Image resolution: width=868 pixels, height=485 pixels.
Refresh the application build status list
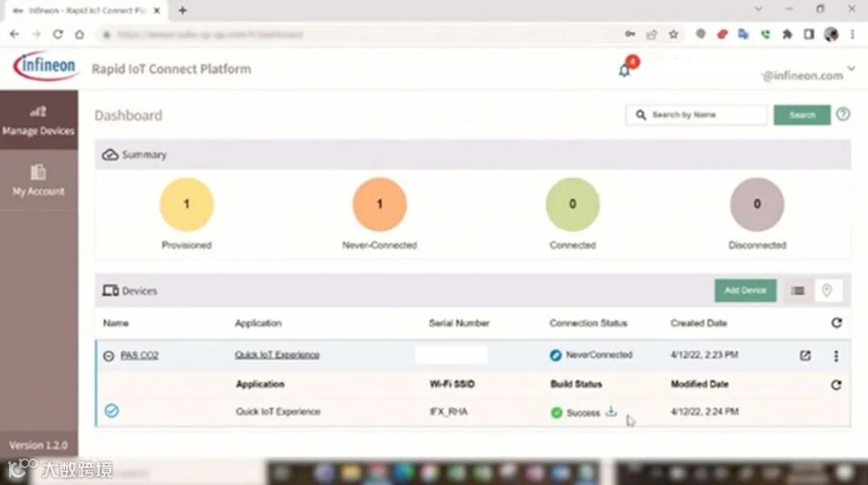coord(836,385)
